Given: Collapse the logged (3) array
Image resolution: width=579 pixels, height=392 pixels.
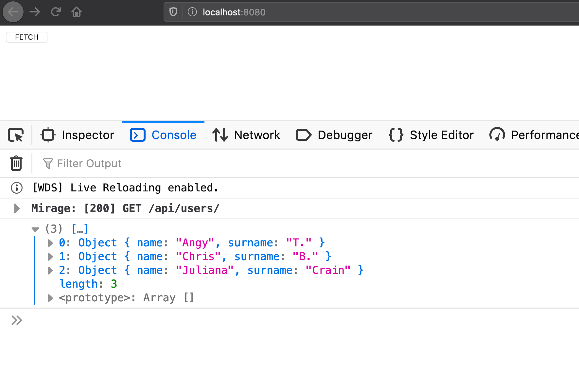Looking at the screenshot, I should point(35,229).
